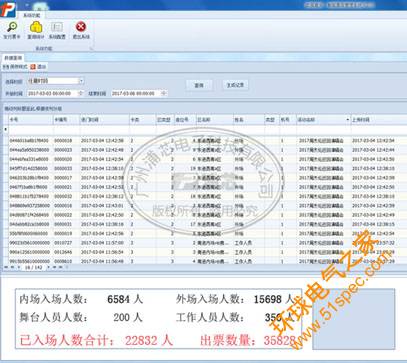Screen dimensions: 407x363
Task: Click the 生成记录 generate records button
Action: pos(235,85)
